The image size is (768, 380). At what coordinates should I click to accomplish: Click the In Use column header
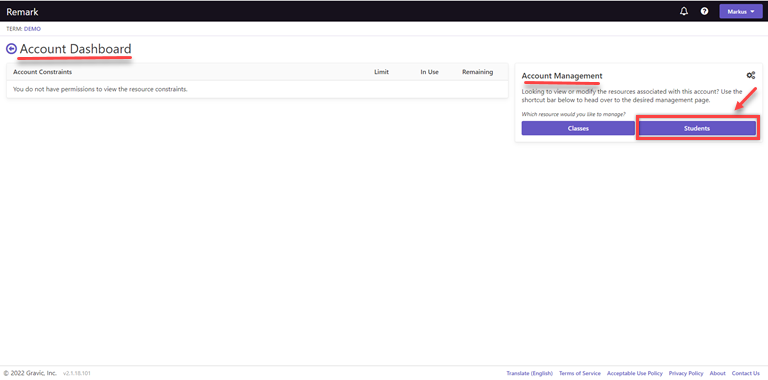(x=430, y=72)
